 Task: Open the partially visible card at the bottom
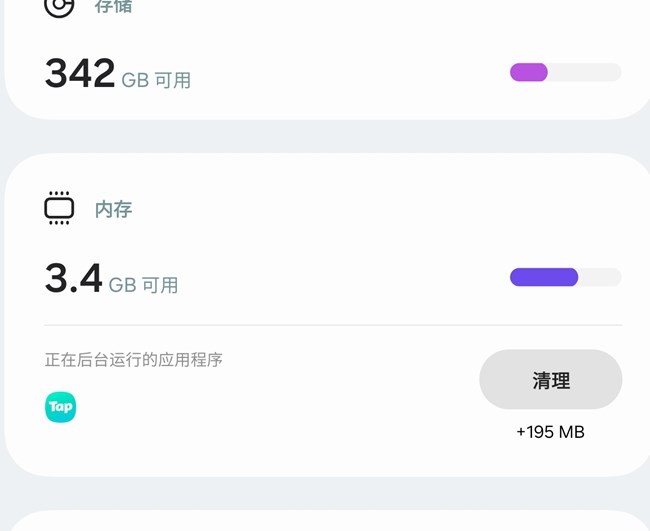325,522
